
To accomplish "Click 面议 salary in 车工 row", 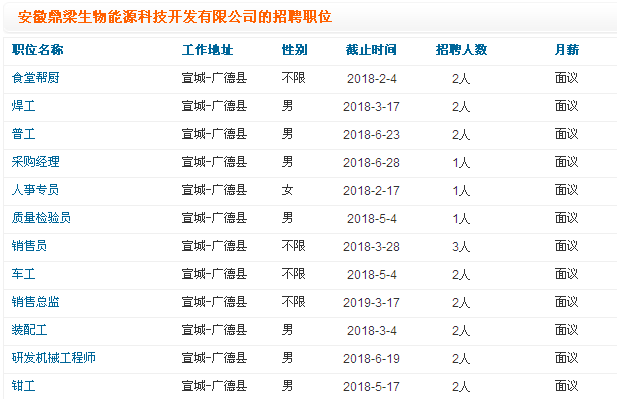I will coord(567,273).
